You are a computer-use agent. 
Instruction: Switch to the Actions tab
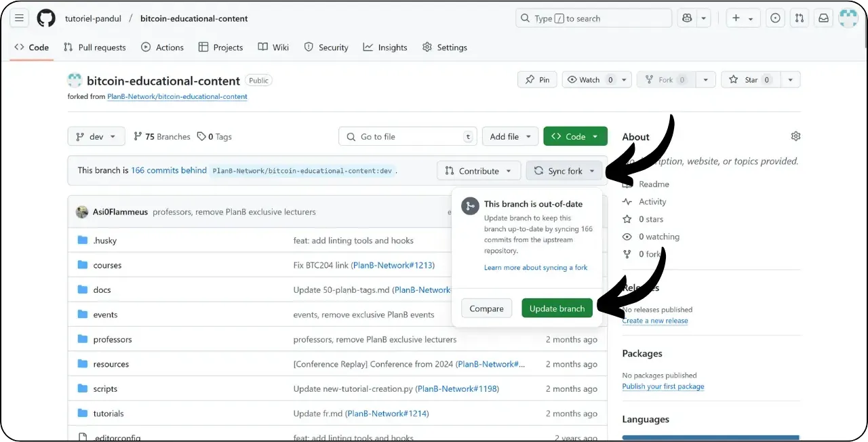tap(162, 47)
